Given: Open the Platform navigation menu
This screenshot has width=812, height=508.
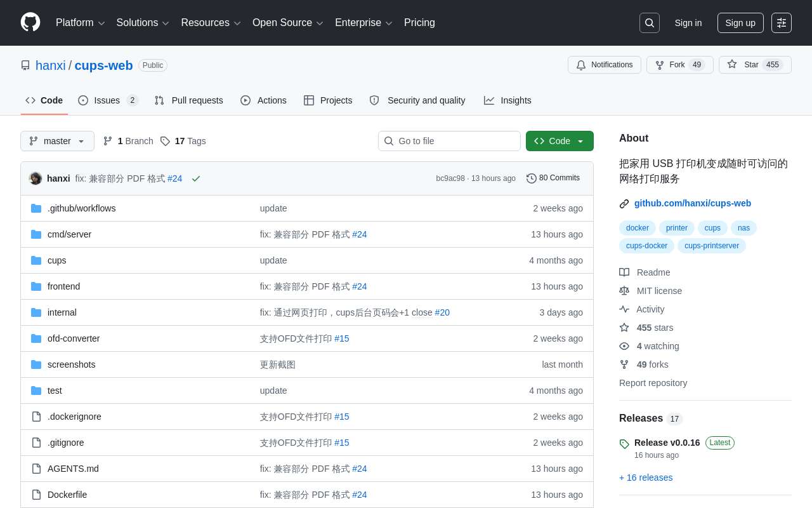Looking at the screenshot, I should 80,23.
